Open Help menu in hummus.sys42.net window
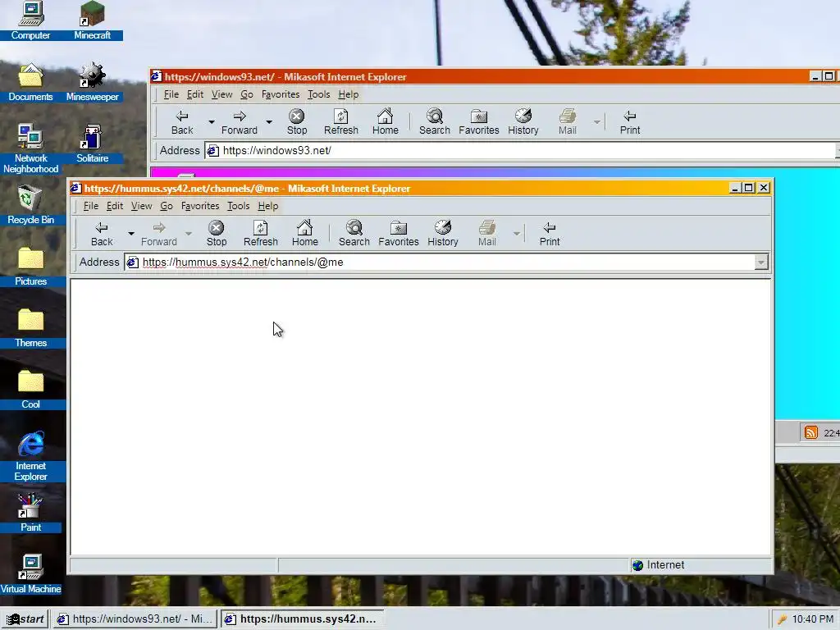The image size is (840, 630). pos(268,206)
